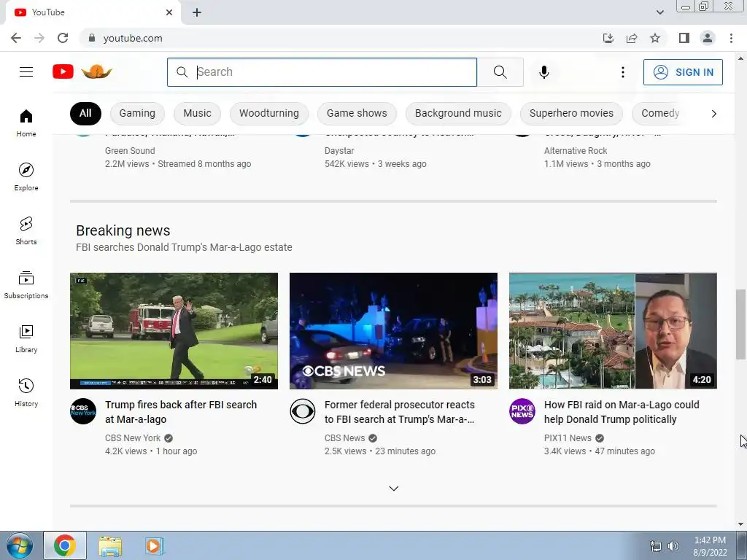Viewport: 747px width, 560px height.
Task: Click the youtube.com address bar
Action: [338, 38]
